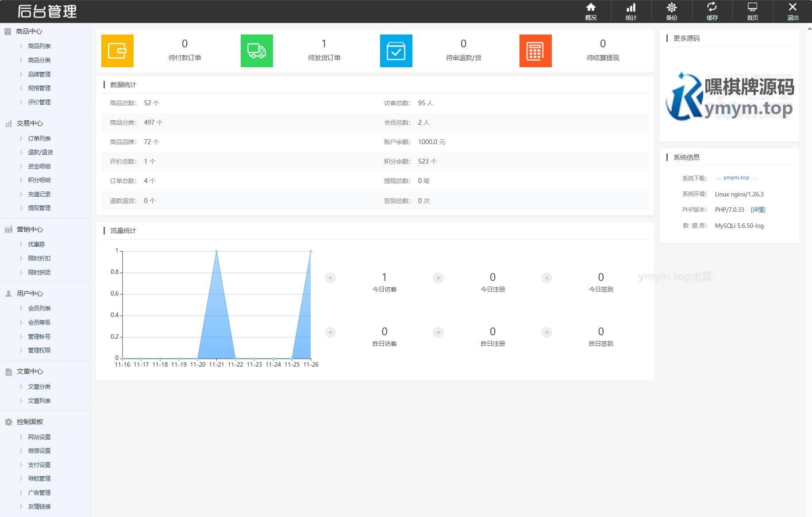Click the yellow wallet 待付款订单 icon
The width and height of the screenshot is (812, 517).
point(117,51)
